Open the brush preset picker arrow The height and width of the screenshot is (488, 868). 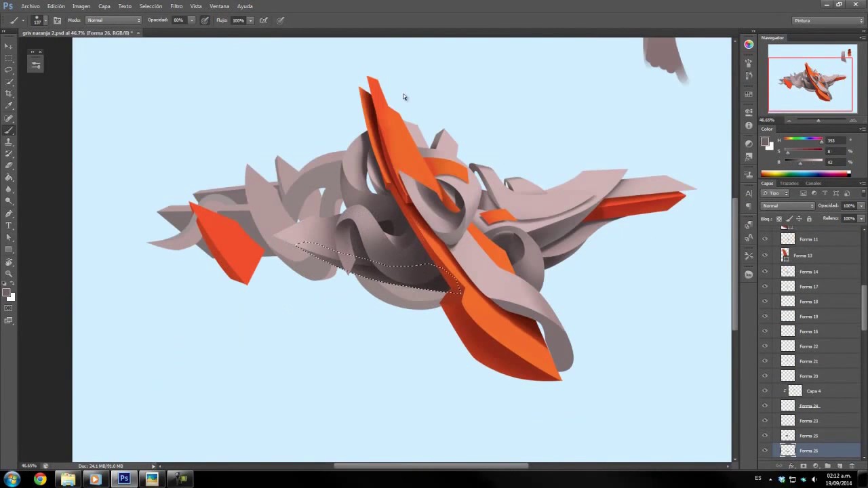(x=45, y=20)
